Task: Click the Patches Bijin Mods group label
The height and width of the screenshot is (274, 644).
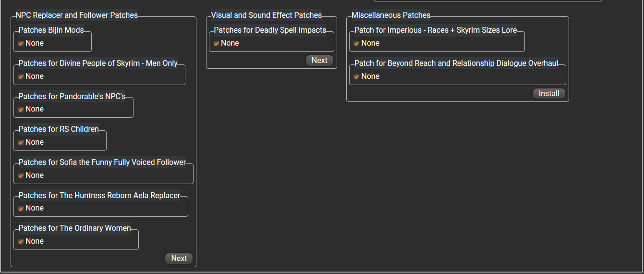Action: point(51,30)
